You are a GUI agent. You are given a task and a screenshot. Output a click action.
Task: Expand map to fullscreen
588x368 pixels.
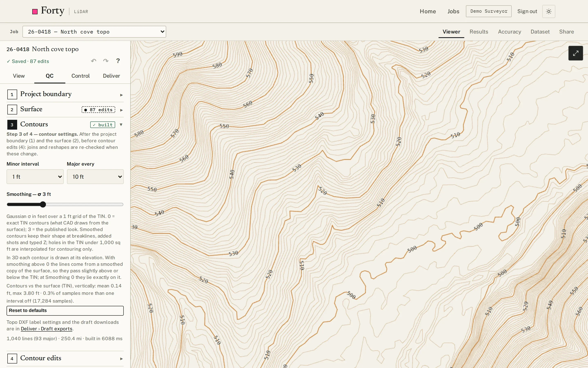click(x=575, y=53)
